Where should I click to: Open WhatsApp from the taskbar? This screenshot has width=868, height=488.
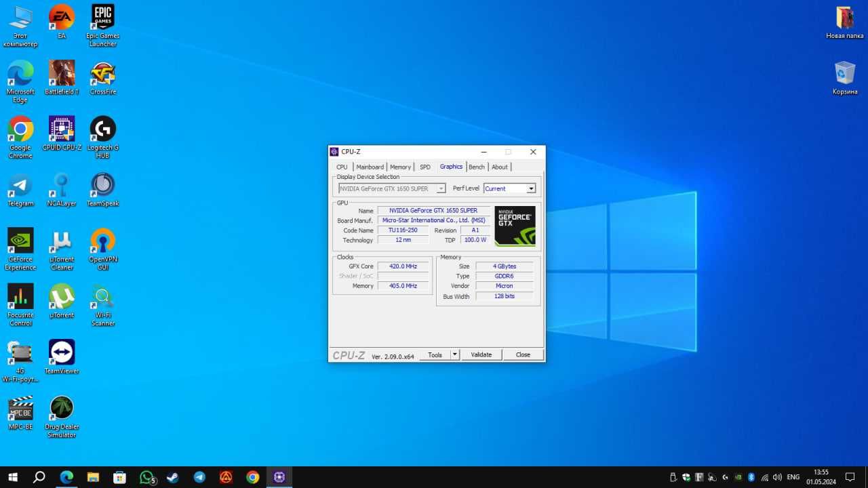147,477
